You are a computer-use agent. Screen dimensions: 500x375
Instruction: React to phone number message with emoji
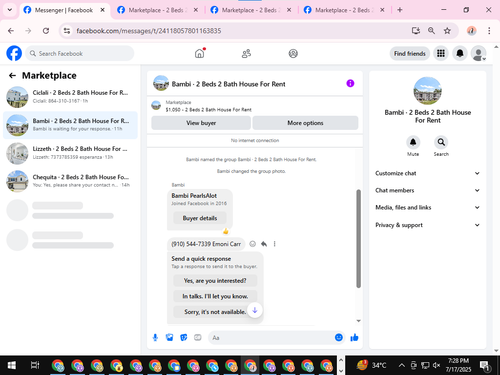point(253,244)
